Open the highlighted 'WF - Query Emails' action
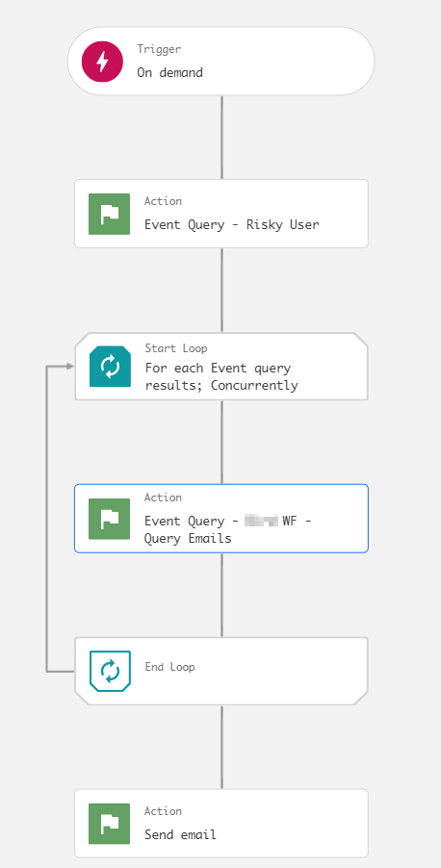 (x=221, y=518)
